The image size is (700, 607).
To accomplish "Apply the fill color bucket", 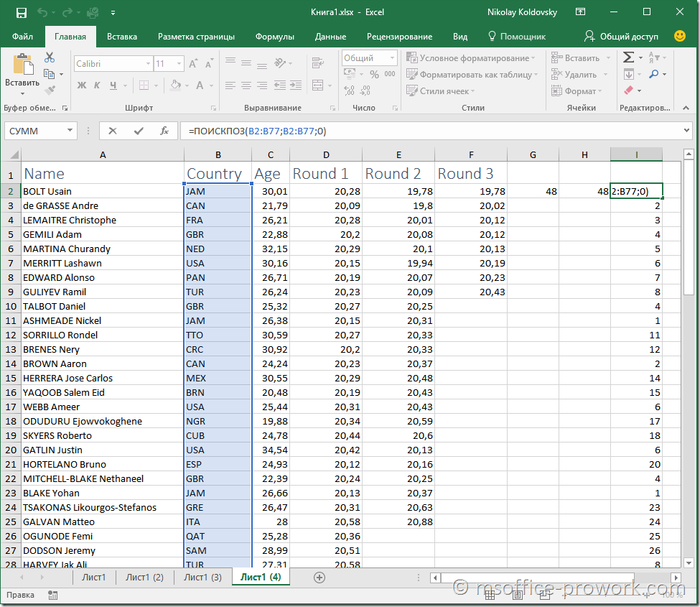I will [175, 85].
